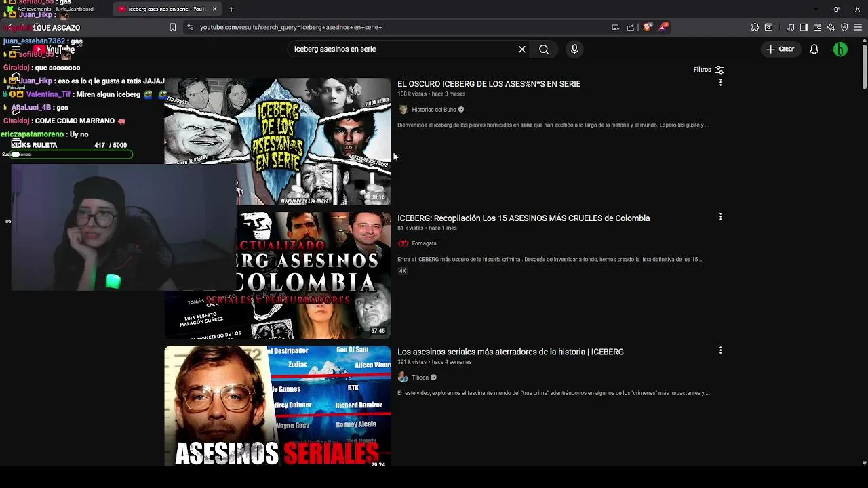Click Valentina_Tif chat message 'Miren algun iceberg'
The width and height of the screenshot is (868, 488).
click(108, 94)
